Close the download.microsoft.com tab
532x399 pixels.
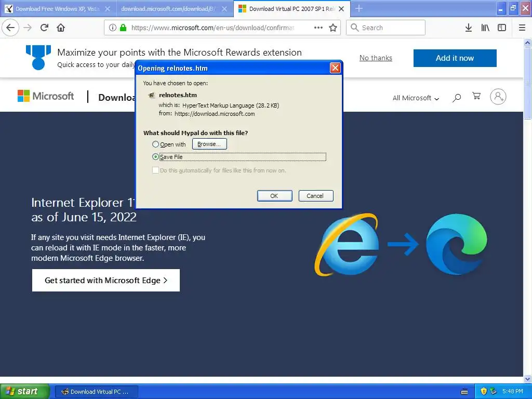(x=224, y=9)
